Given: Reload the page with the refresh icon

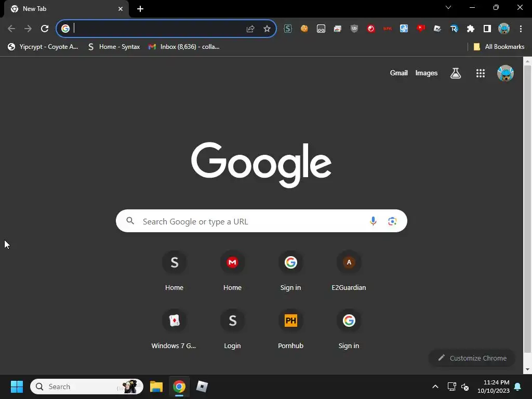Looking at the screenshot, I should pos(45,29).
